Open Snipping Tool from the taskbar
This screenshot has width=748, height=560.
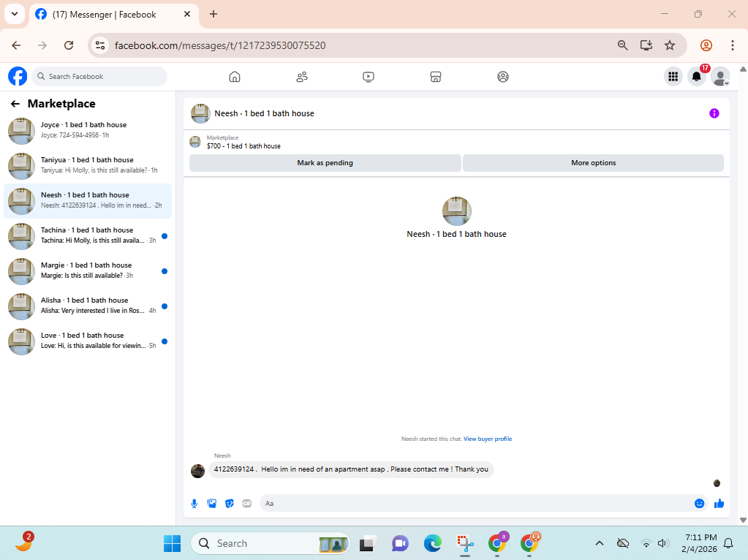click(x=465, y=543)
